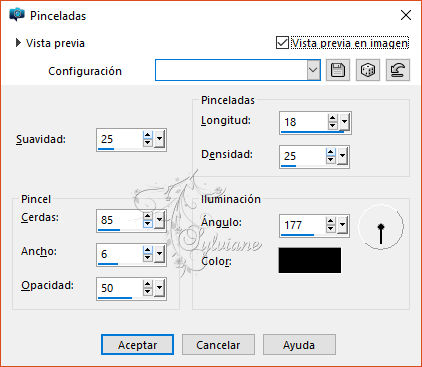Image resolution: width=422 pixels, height=367 pixels.
Task: Open the Densidad slider dropdown arrow
Action: tap(342, 156)
